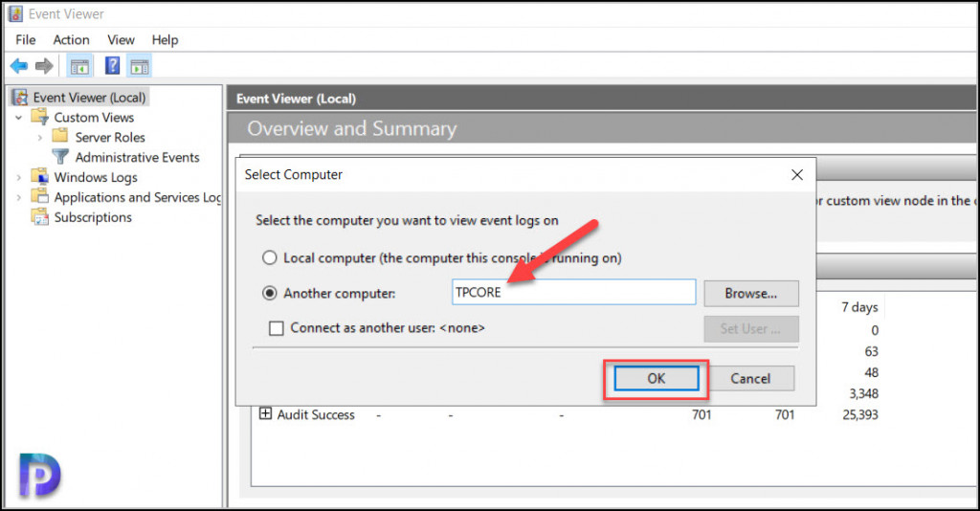Click the Audit Success row label
The width and height of the screenshot is (980, 511).
tap(316, 414)
